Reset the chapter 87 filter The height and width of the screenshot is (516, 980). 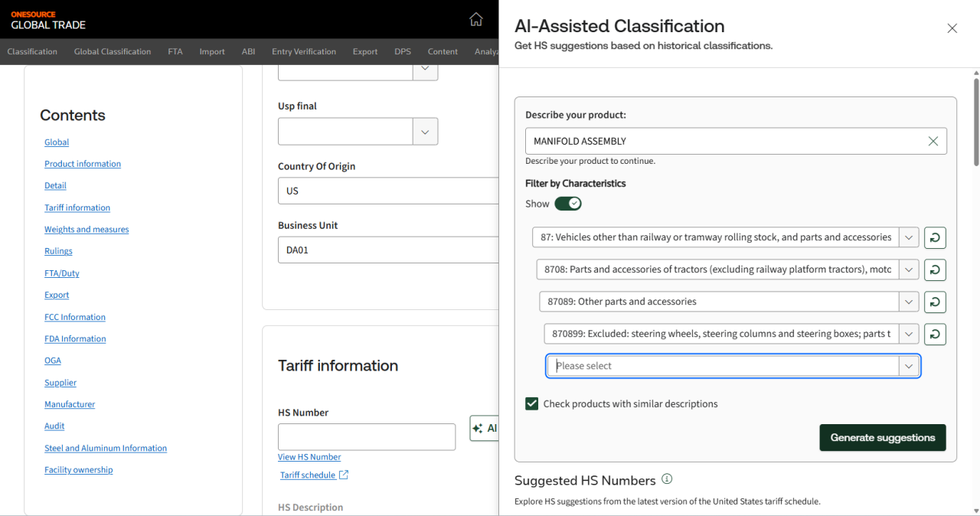click(935, 237)
